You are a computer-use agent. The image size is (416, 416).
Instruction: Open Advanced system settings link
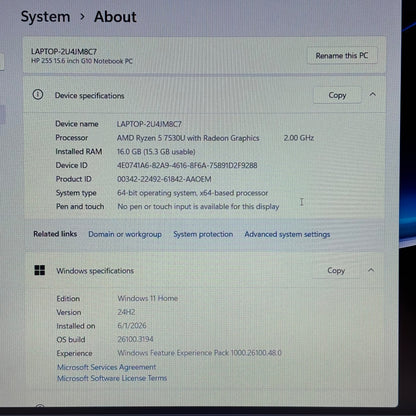click(x=287, y=234)
